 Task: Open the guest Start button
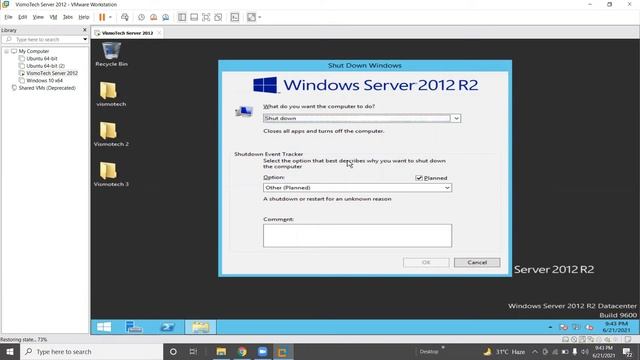tap(104, 327)
